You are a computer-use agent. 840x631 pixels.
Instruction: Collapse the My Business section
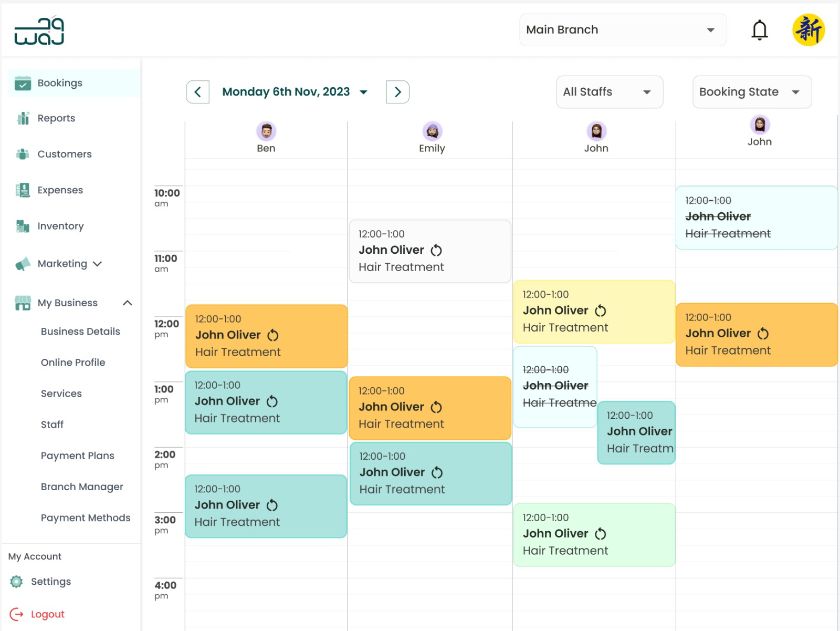pos(128,303)
